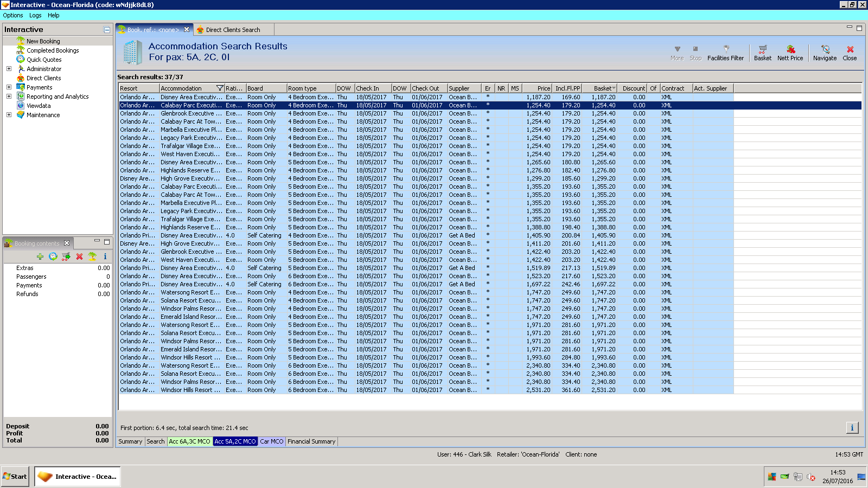Expand the Administrator tree node
Image resolution: width=868 pixels, height=488 pixels.
point(9,69)
